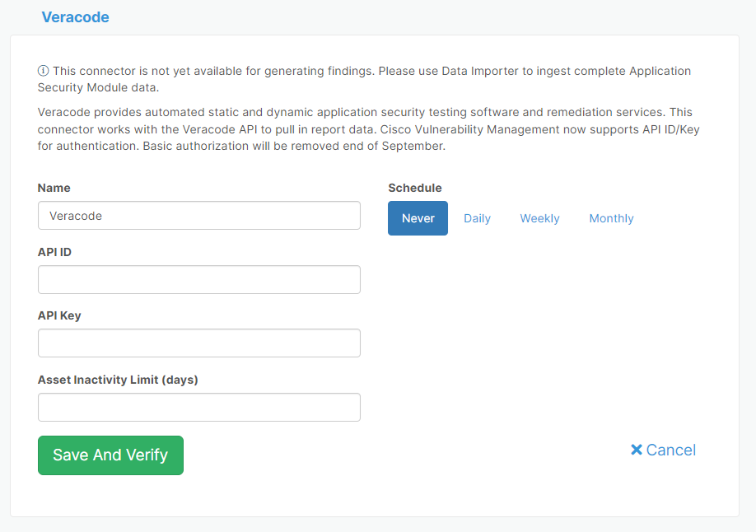Image resolution: width=756 pixels, height=532 pixels.
Task: Enable the Daily schedule option
Action: click(477, 217)
